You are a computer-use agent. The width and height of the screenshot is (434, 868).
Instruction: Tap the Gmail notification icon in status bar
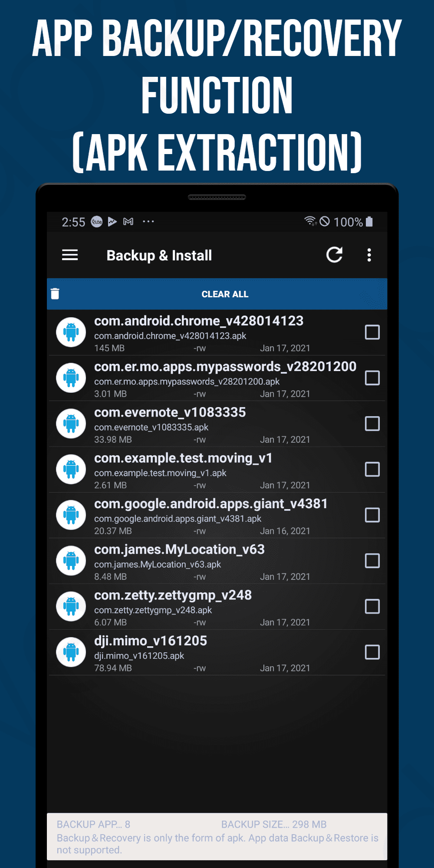point(128,222)
